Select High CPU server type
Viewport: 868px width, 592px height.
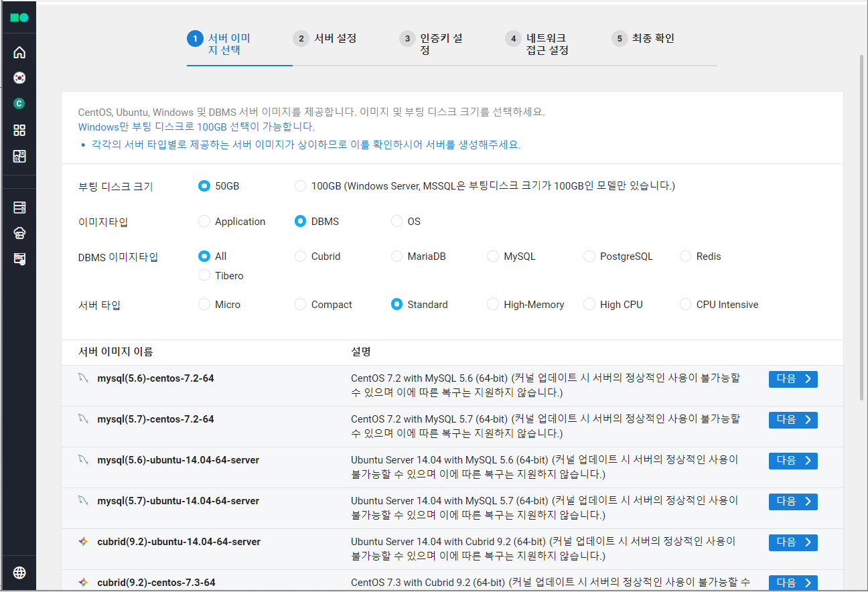coord(589,304)
